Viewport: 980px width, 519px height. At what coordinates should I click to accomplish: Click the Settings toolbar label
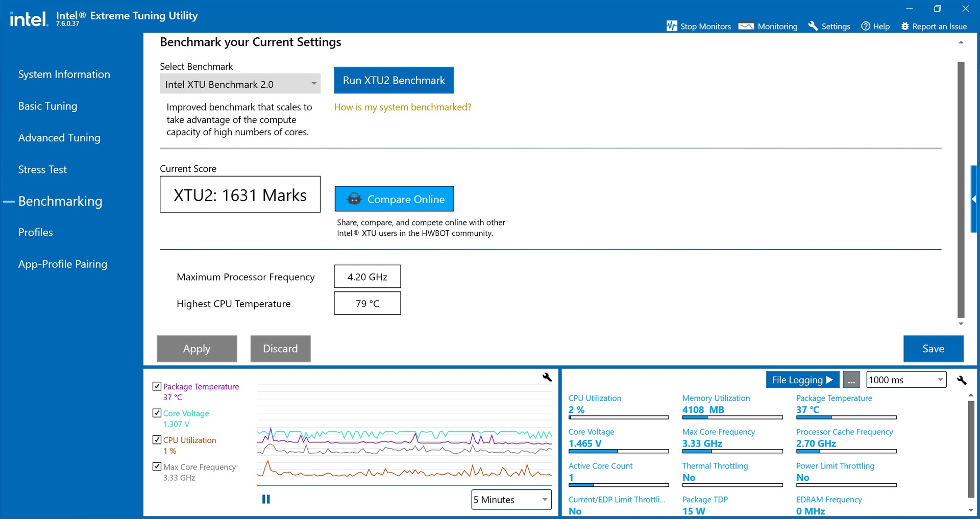click(836, 27)
